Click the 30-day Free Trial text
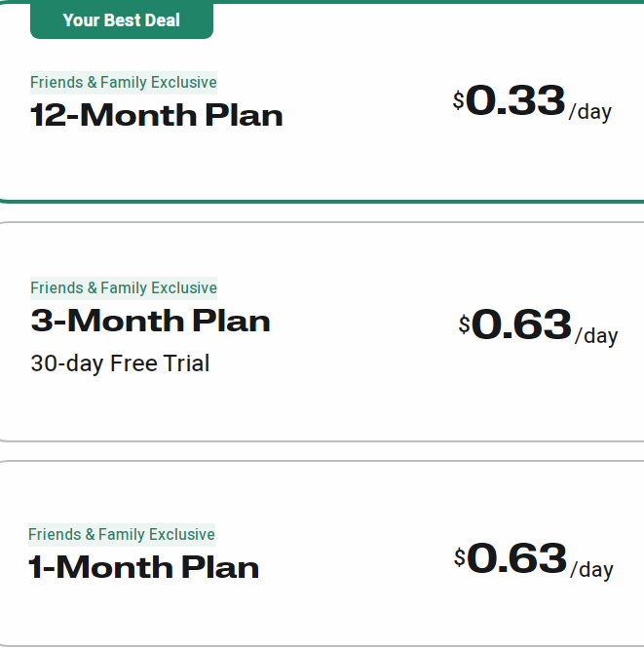644x648 pixels. (120, 364)
